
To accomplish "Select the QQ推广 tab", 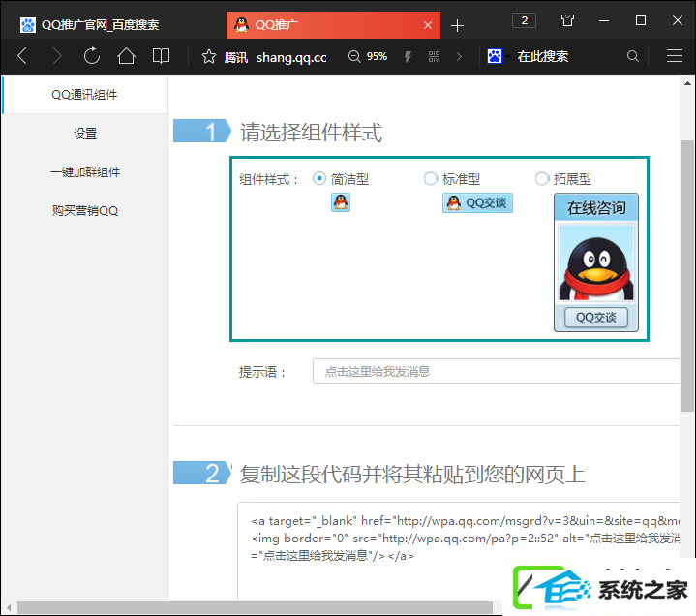I will 333,25.
